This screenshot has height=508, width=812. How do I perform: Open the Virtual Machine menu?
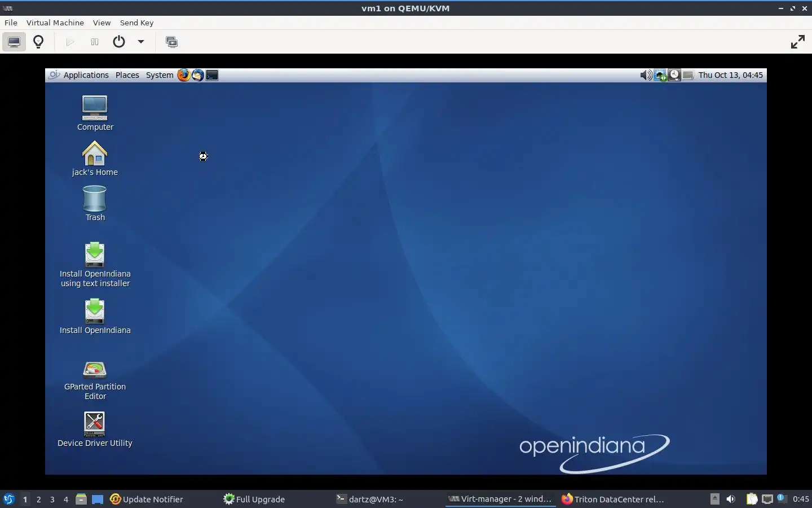point(55,23)
